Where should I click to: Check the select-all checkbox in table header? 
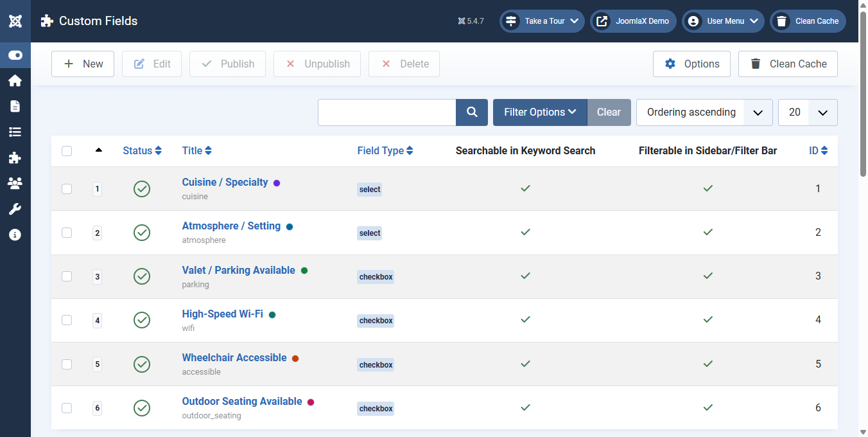tap(67, 151)
